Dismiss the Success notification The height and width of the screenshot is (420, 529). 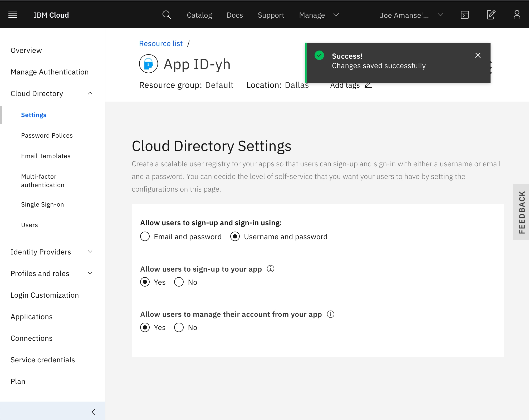coord(478,55)
